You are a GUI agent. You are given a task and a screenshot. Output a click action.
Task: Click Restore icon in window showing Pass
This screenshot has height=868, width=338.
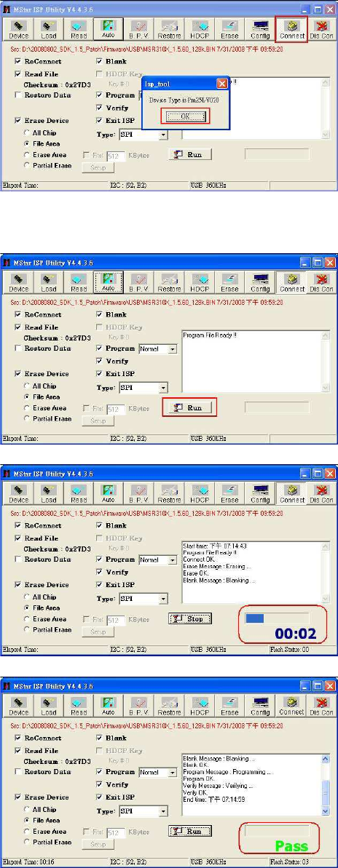pos(169,707)
